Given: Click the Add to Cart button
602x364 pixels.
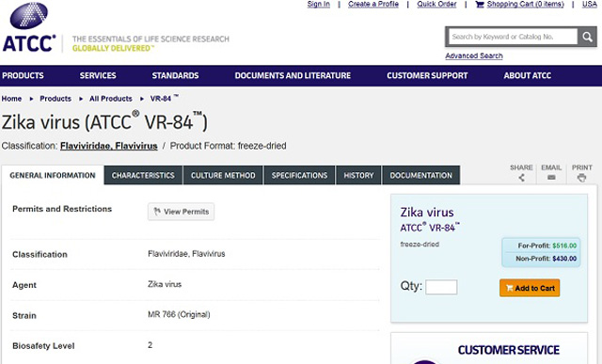Looking at the screenshot, I should coord(530,288).
